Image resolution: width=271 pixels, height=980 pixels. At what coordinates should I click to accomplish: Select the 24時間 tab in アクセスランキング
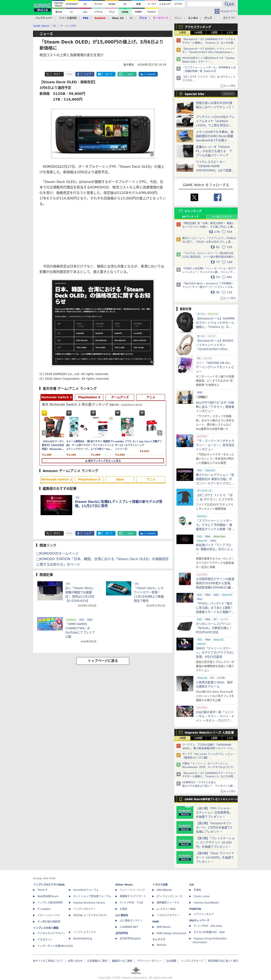198,33
